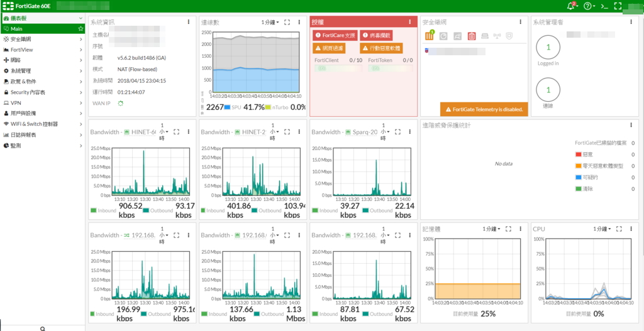Open options menu of 授權 widget
The width and height of the screenshot is (644, 331).
click(410, 22)
